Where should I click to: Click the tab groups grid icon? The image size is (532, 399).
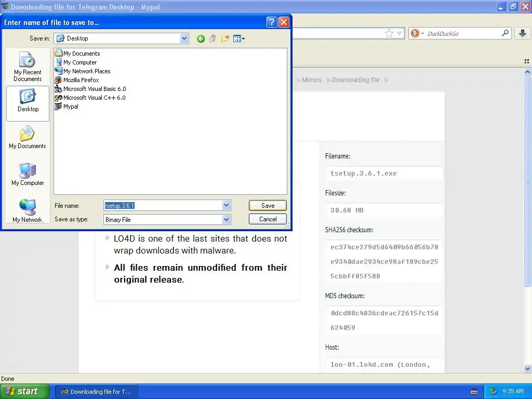(527, 61)
